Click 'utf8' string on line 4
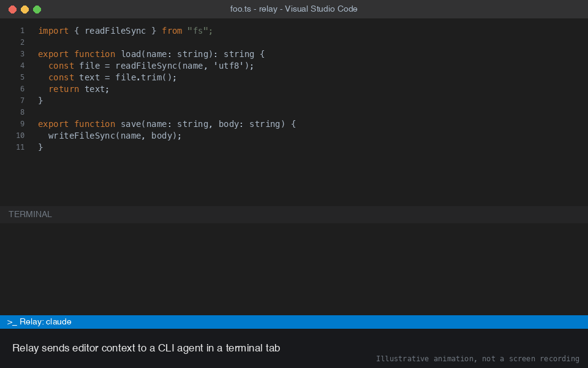The height and width of the screenshot is (368, 588). coord(228,66)
